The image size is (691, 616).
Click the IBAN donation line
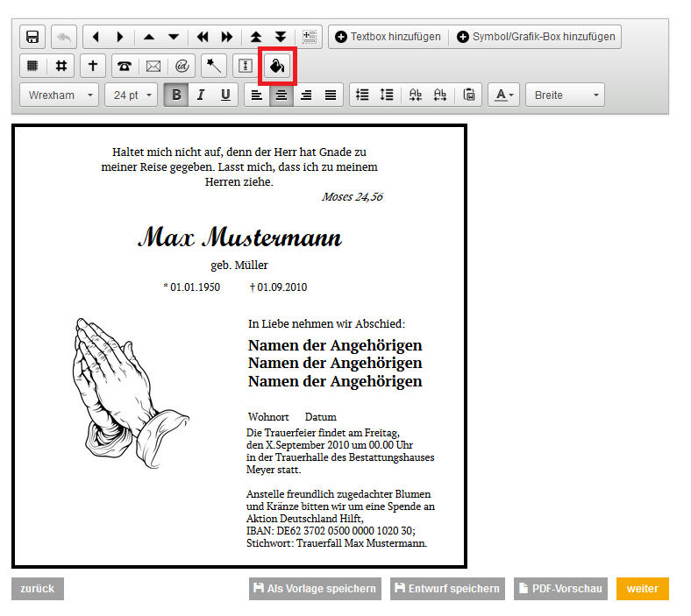coord(331,531)
